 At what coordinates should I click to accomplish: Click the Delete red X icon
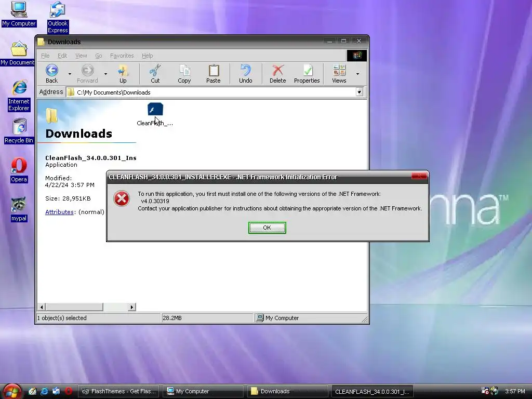pyautogui.click(x=277, y=74)
